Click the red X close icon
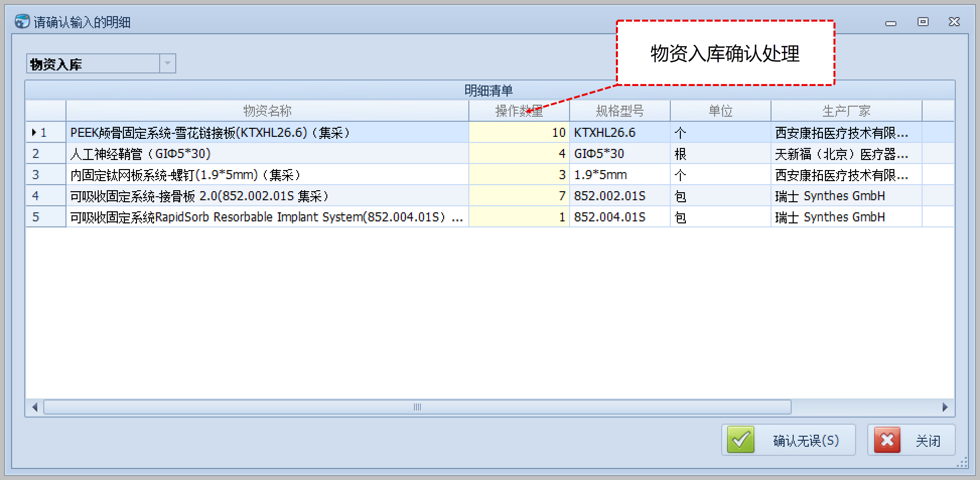This screenshot has height=480, width=980. 887,440
